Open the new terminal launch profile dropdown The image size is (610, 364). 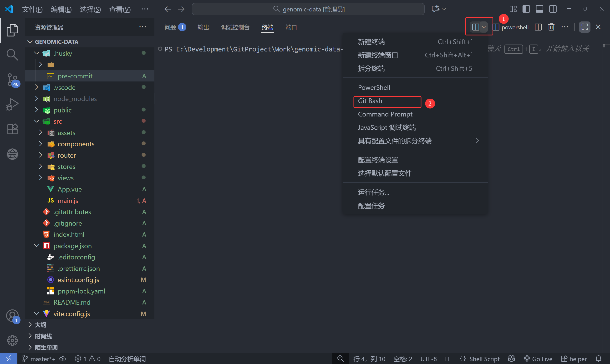(x=484, y=27)
